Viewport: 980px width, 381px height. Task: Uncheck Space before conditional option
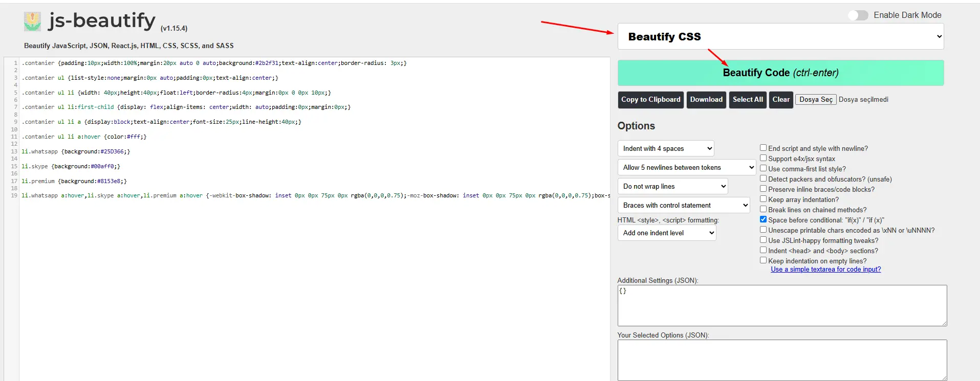point(763,219)
